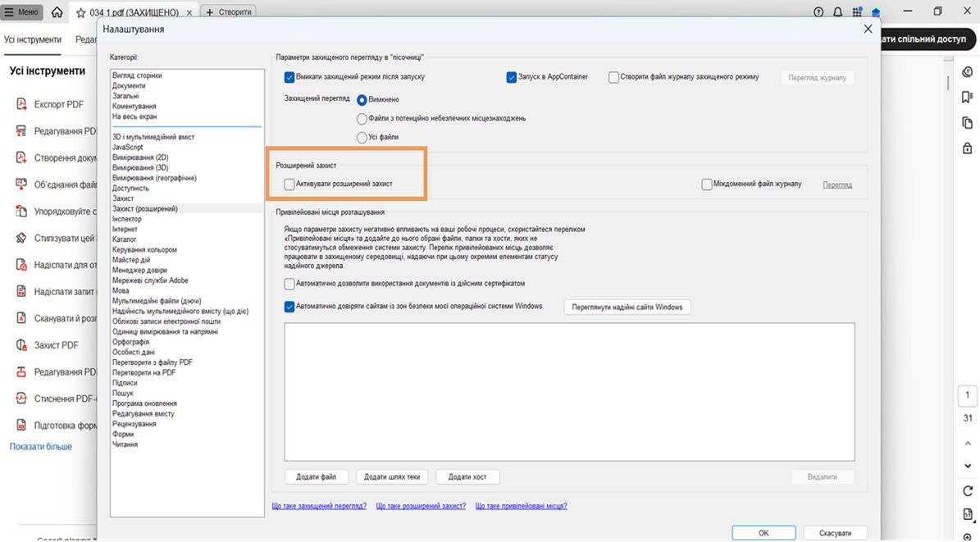Click the Надіслати для отримання tool icon
Screen dimensions: 980x542
pos(21,264)
